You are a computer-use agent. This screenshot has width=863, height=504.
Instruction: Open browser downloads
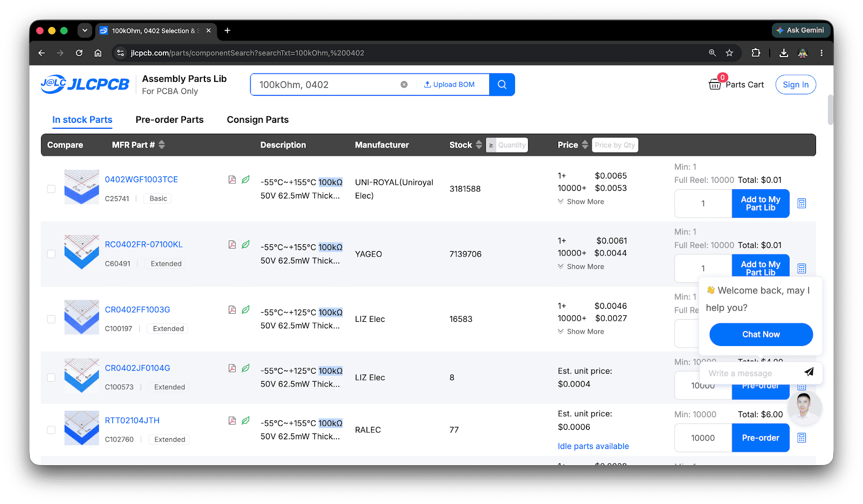784,53
